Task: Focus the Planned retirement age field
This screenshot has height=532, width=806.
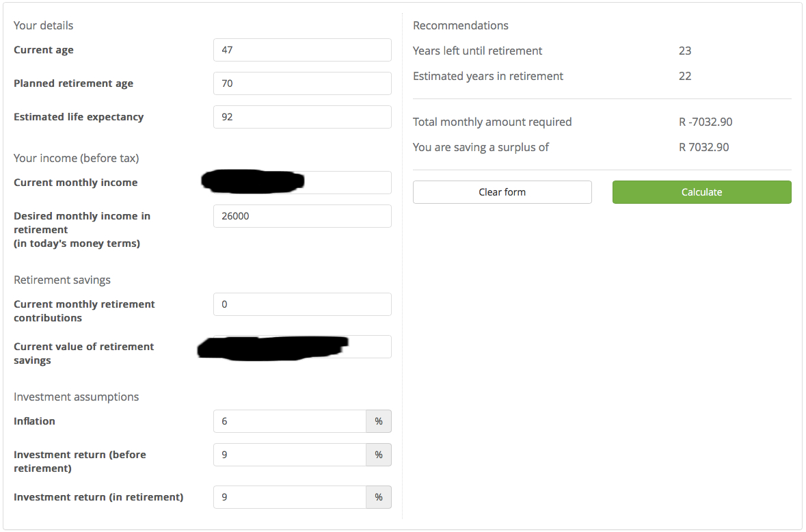Action: [x=302, y=83]
